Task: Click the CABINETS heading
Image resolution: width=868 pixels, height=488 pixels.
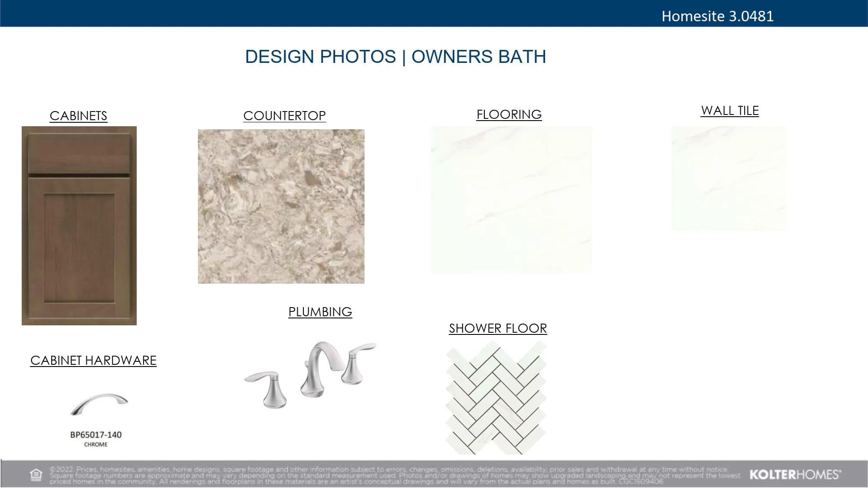Action: click(x=78, y=116)
